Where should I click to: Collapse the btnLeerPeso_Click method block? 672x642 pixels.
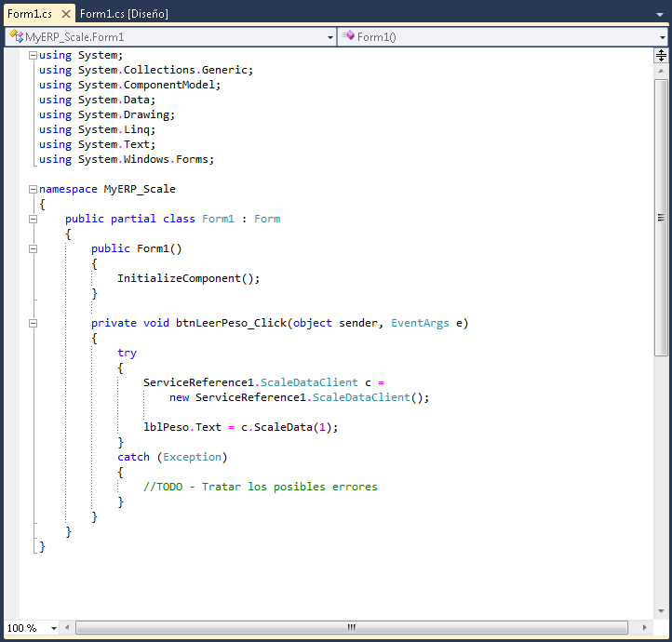coord(33,324)
